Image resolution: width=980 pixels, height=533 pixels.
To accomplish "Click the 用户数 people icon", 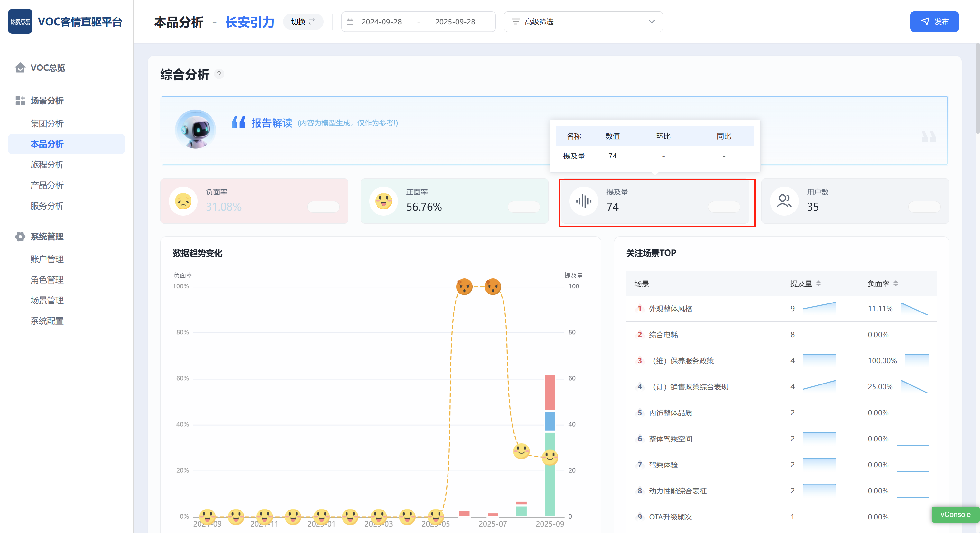I will pyautogui.click(x=784, y=201).
